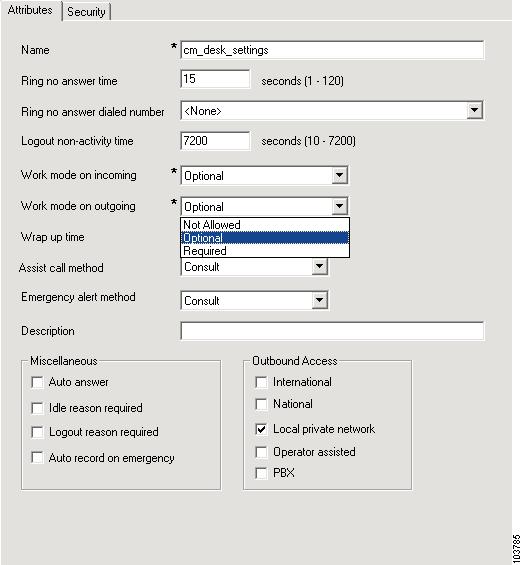Click the 'seconds (10 - 7200)' text
The image size is (521, 565).
pos(308,141)
